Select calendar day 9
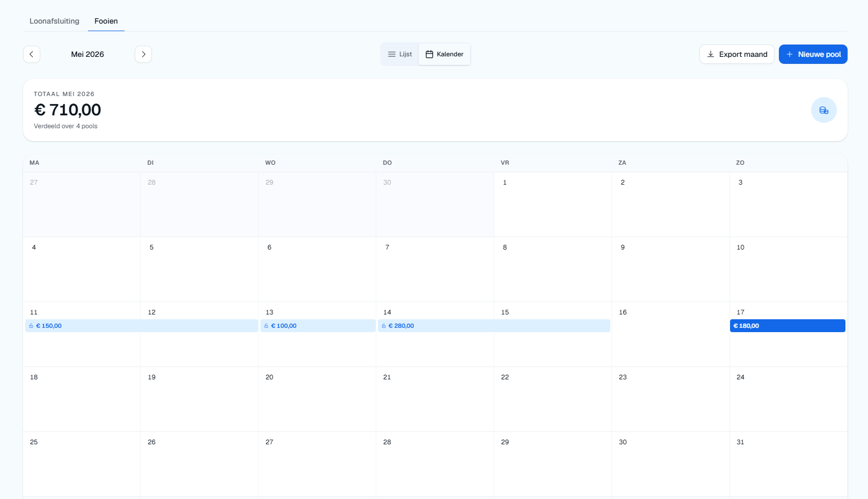The height and width of the screenshot is (499, 868). (x=671, y=269)
